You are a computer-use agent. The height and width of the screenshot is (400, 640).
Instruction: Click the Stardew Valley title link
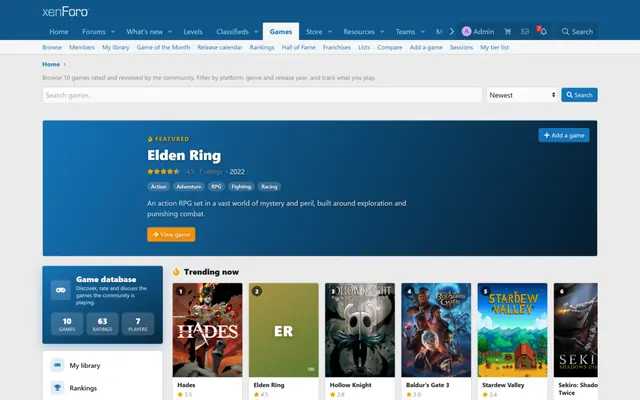point(503,385)
